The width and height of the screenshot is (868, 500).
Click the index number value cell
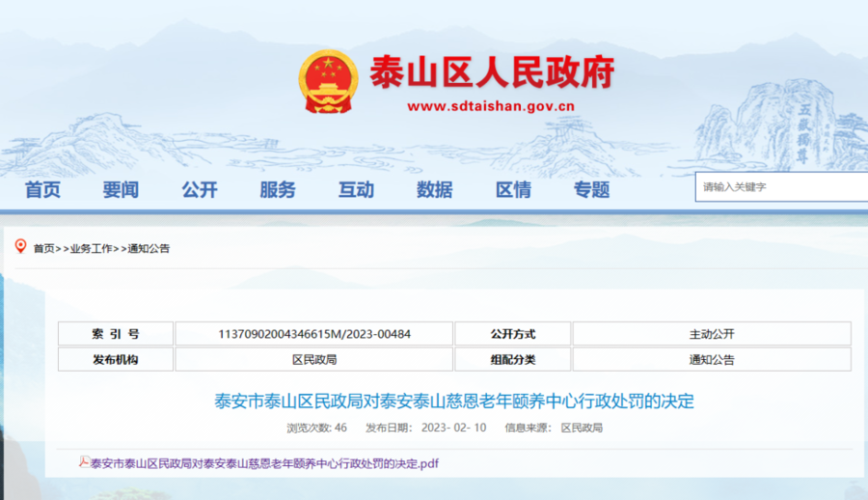(313, 334)
